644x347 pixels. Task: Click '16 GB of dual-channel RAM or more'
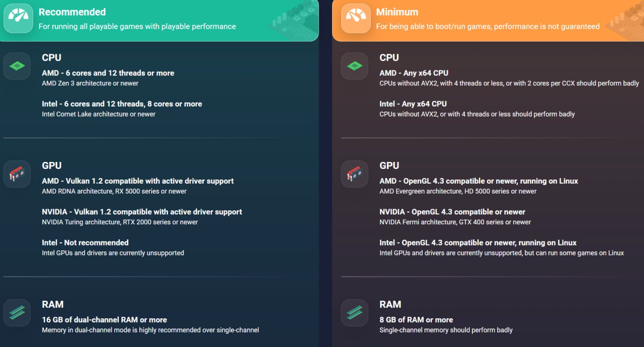click(x=104, y=319)
